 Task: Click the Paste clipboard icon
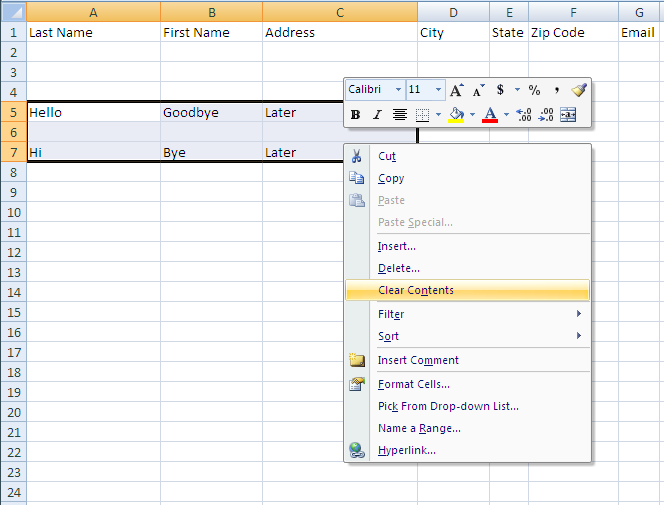click(357, 200)
